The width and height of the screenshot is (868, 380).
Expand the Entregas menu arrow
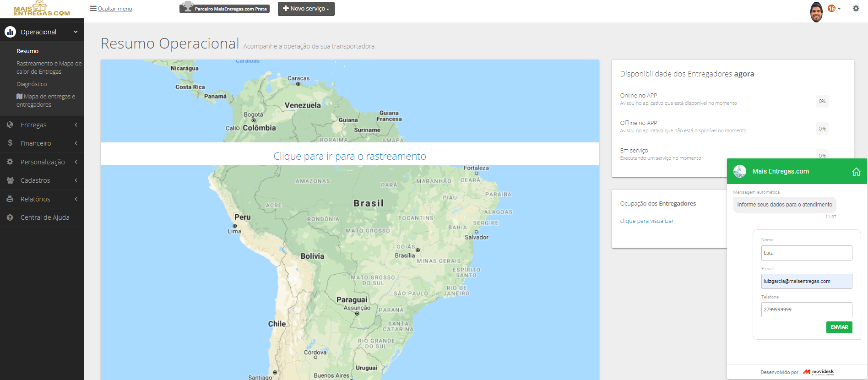(x=76, y=125)
